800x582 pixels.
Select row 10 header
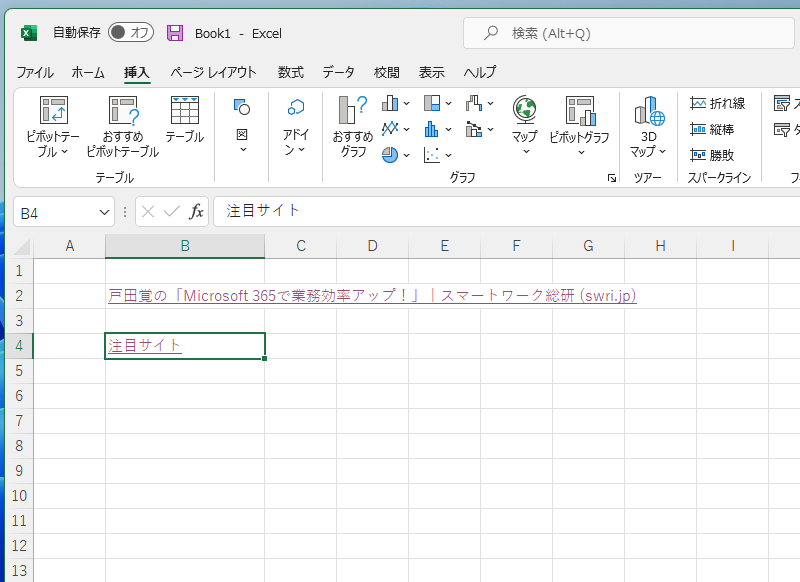click(x=19, y=495)
